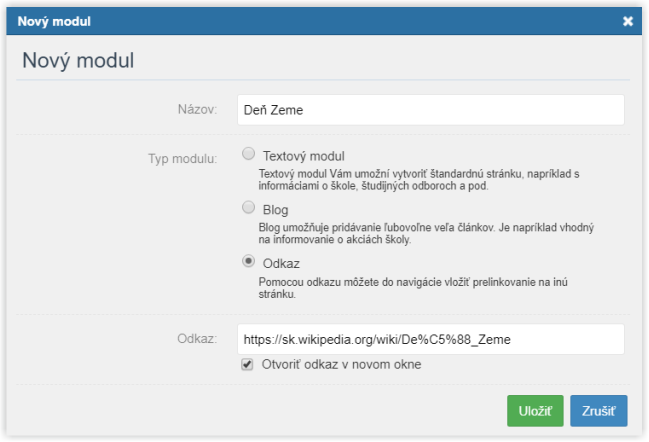Click the Textový modul option label
Screen dimensions: 649x442
(304, 156)
